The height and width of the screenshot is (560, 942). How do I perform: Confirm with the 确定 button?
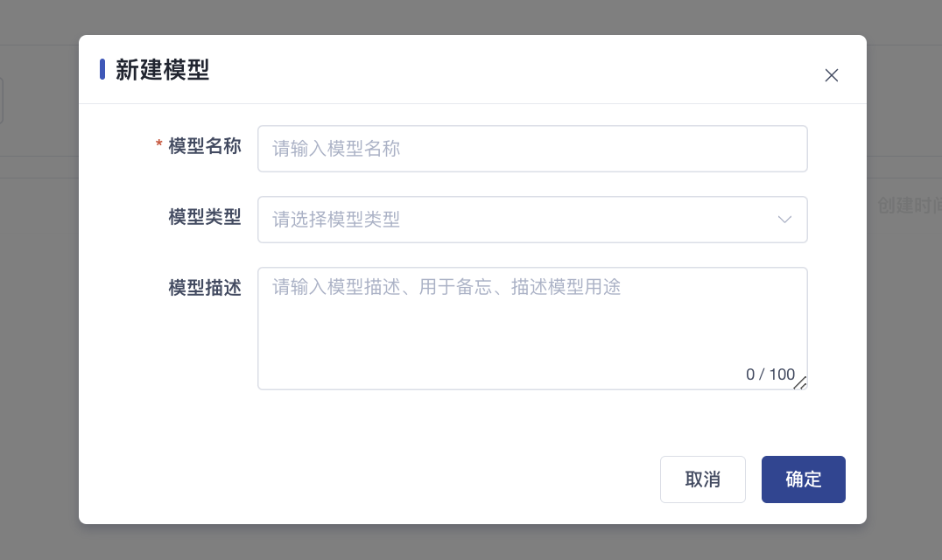803,479
